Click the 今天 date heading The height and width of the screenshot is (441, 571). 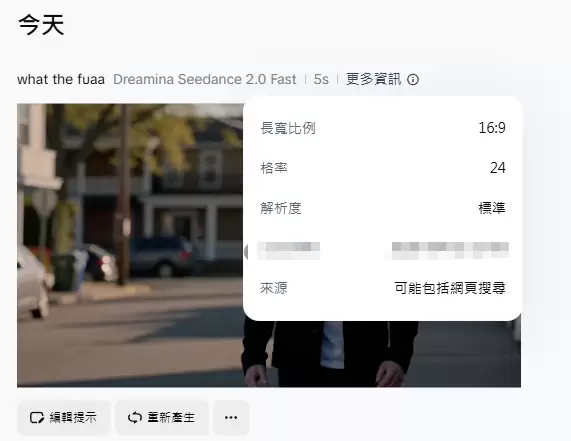pos(41,25)
